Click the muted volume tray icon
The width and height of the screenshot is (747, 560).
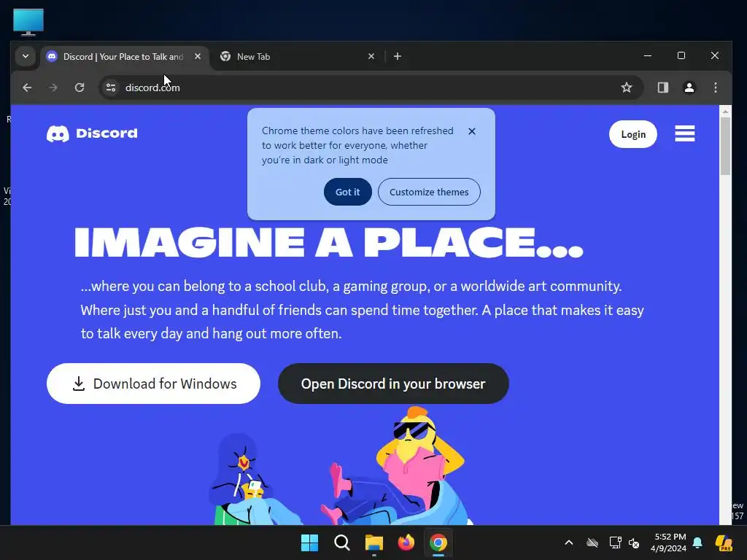click(x=634, y=542)
